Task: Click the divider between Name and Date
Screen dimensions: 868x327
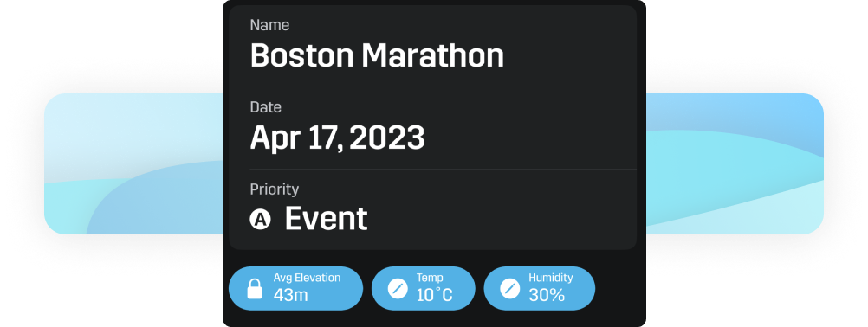Action: click(x=443, y=87)
